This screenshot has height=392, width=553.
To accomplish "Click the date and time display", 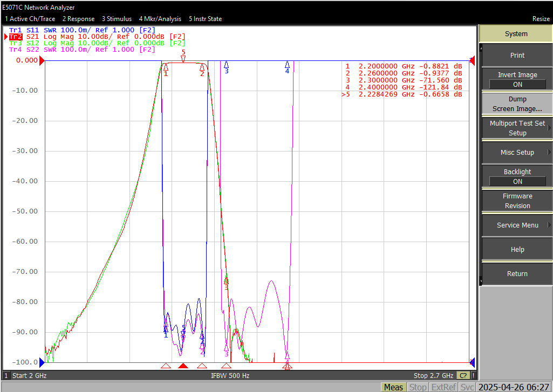I will (x=514, y=387).
